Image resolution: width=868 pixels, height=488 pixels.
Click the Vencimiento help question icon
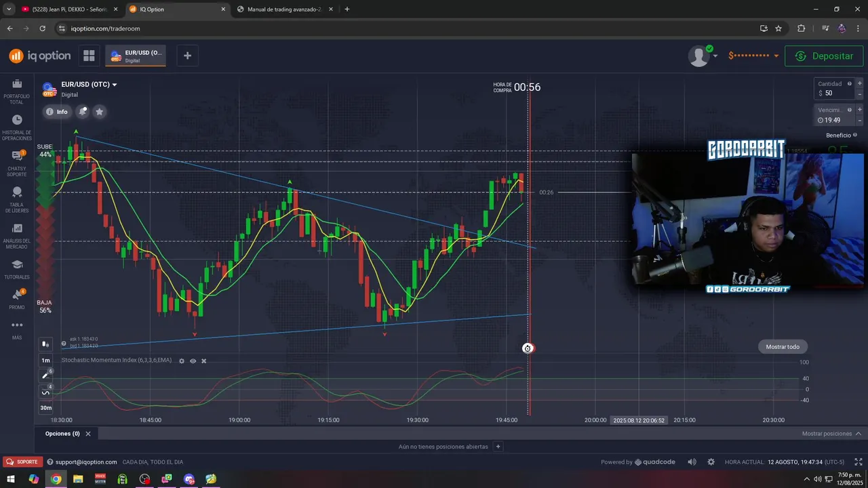[849, 110]
